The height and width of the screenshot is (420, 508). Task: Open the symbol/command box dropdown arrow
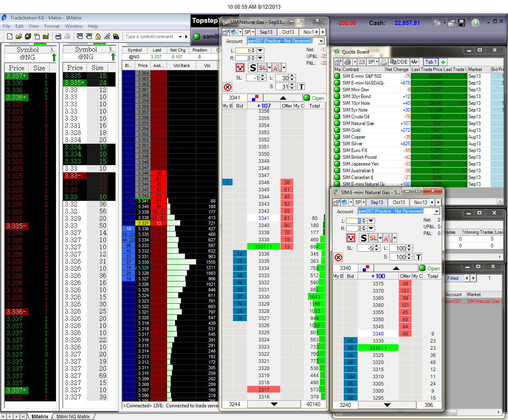coord(181,37)
